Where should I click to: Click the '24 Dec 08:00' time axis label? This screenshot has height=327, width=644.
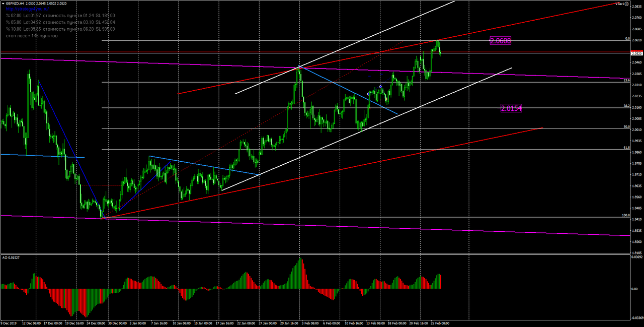click(x=97, y=323)
